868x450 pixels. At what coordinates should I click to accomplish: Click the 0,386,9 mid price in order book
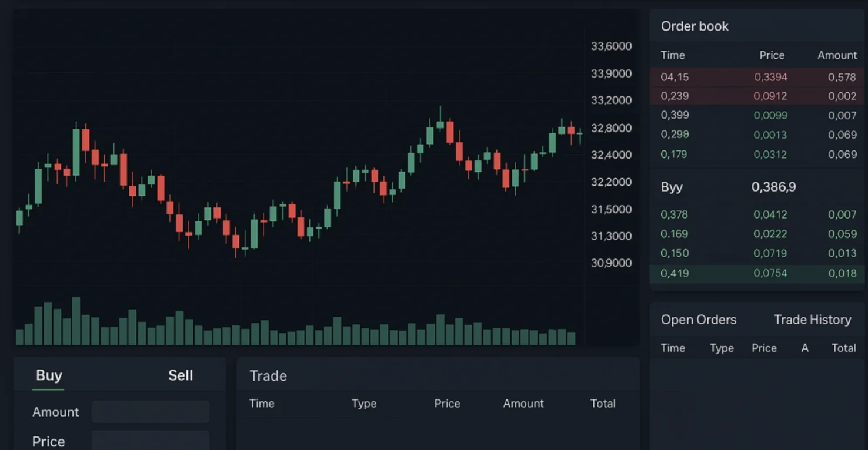click(773, 187)
